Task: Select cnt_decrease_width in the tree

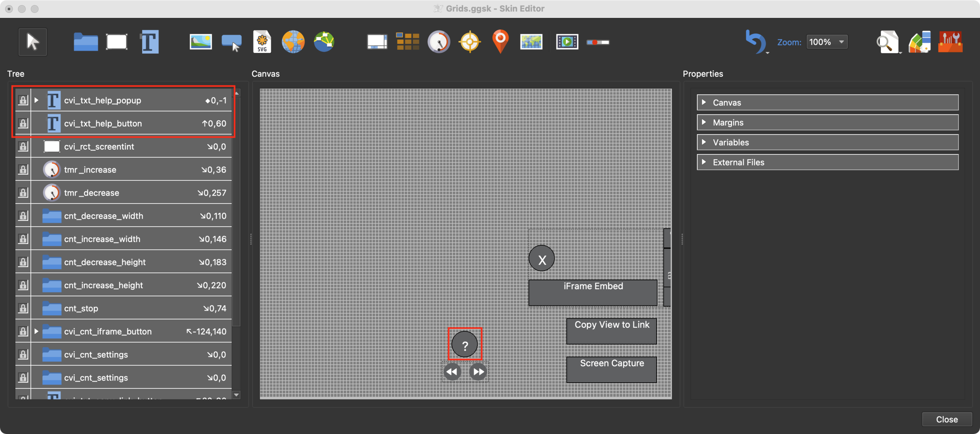Action: coord(103,216)
